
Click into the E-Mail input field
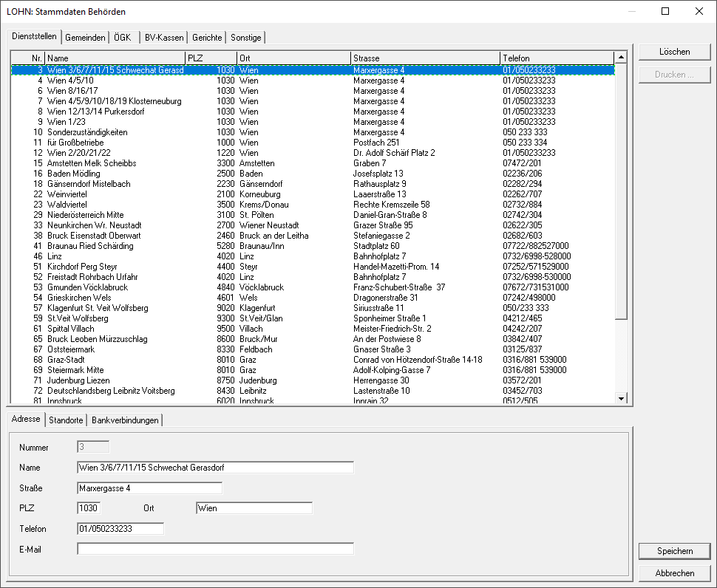pos(215,549)
